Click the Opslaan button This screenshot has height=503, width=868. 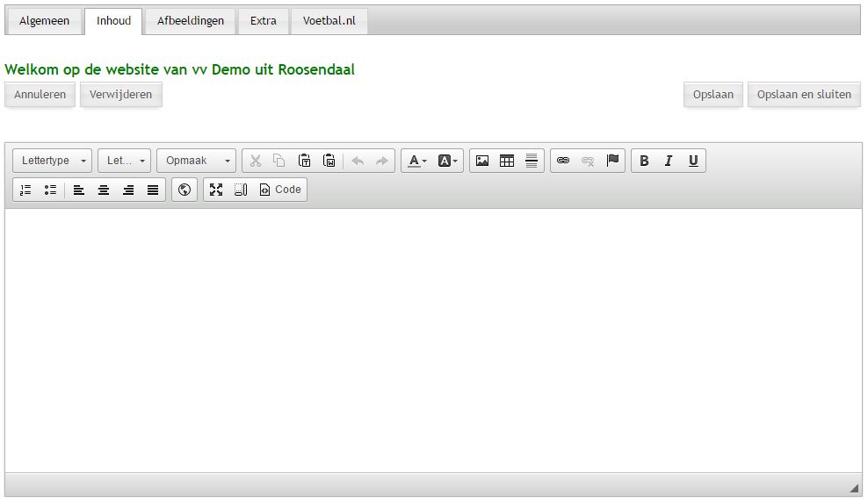click(x=713, y=95)
